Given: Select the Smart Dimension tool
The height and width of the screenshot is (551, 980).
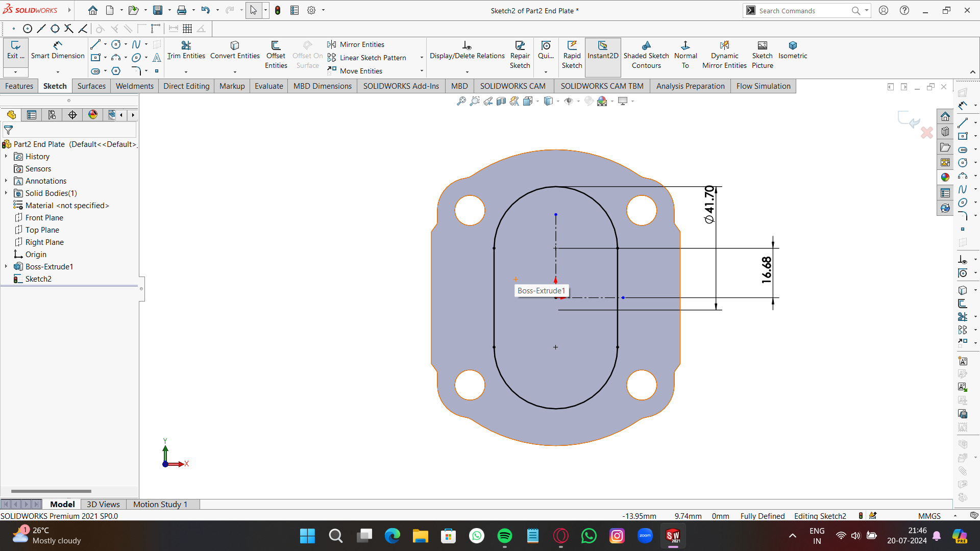Looking at the screenshot, I should [x=58, y=50].
